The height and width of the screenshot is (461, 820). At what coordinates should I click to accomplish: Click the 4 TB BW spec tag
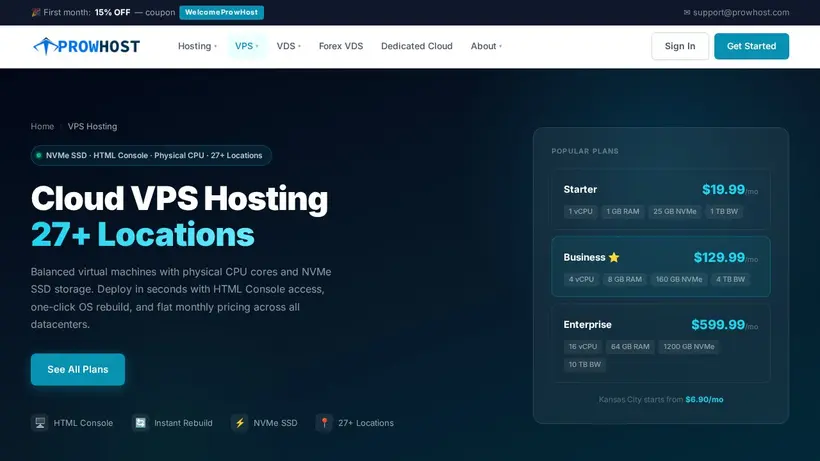point(731,280)
